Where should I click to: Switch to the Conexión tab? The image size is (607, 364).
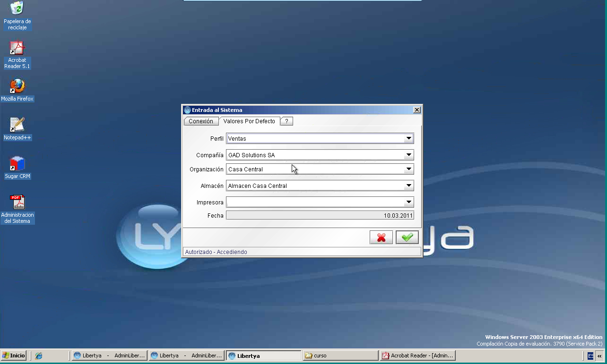click(201, 121)
